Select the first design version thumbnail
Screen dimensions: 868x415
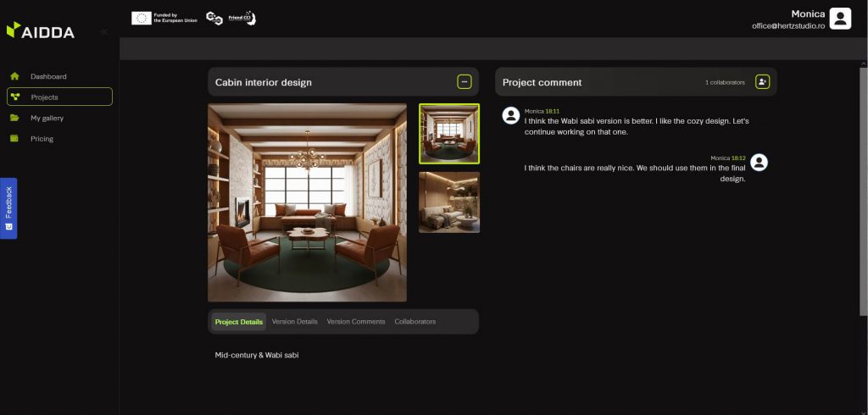(x=448, y=133)
